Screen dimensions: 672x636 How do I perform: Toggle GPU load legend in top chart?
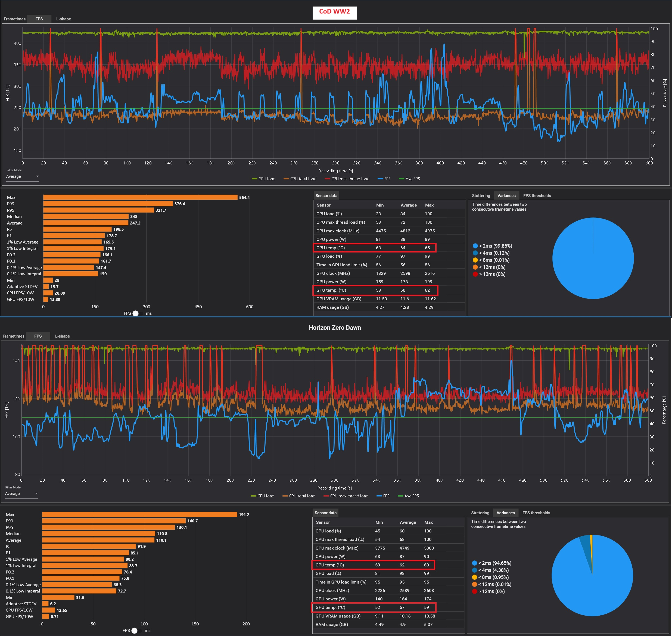click(263, 179)
